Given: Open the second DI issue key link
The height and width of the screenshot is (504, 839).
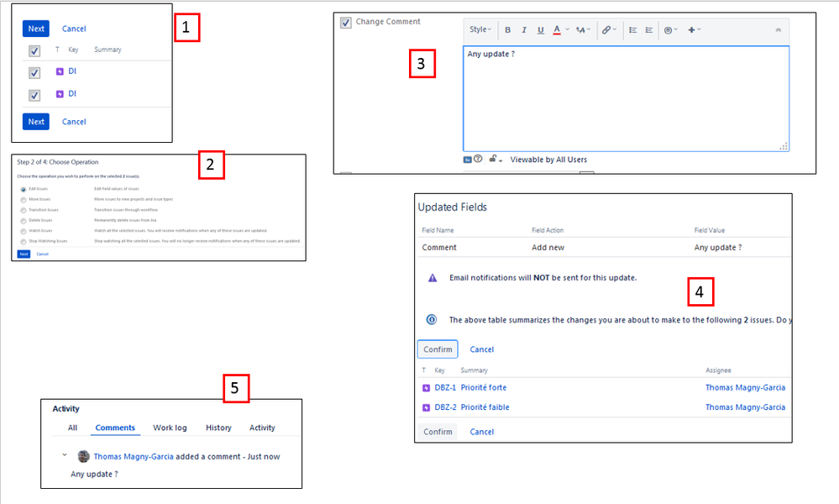Looking at the screenshot, I should pos(72,93).
